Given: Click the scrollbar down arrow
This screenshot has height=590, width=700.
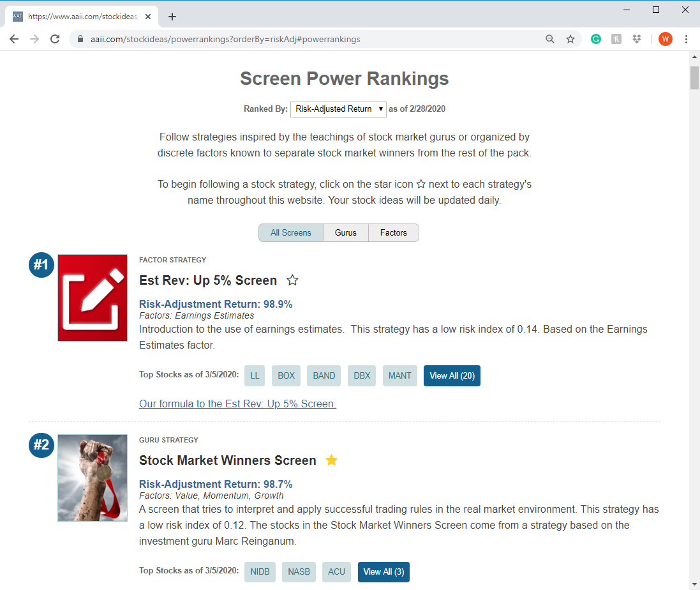Looking at the screenshot, I should tap(694, 584).
